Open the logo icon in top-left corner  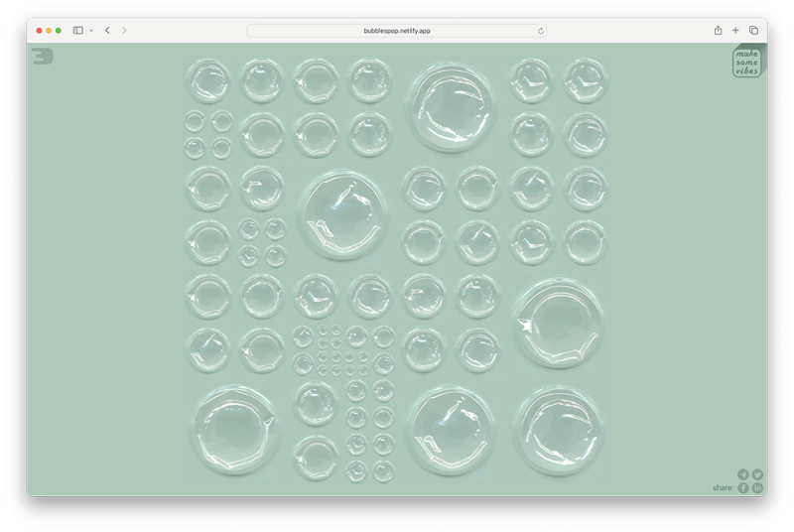click(x=43, y=56)
